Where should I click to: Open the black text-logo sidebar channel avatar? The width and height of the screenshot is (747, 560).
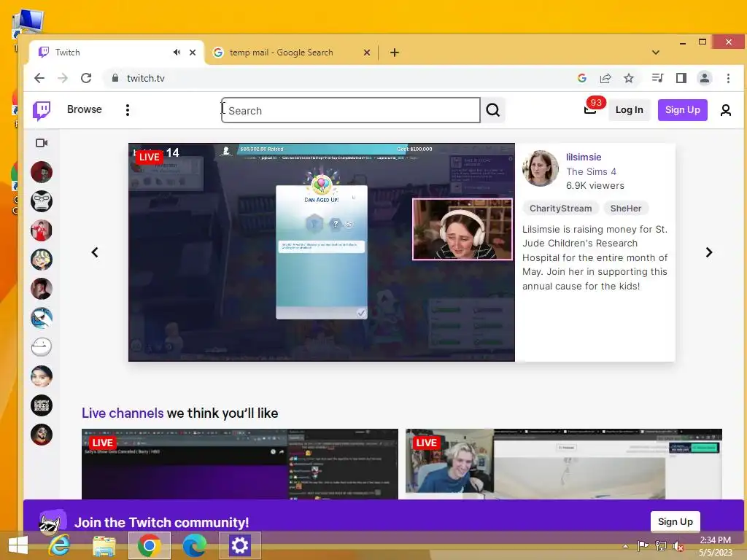(42, 405)
